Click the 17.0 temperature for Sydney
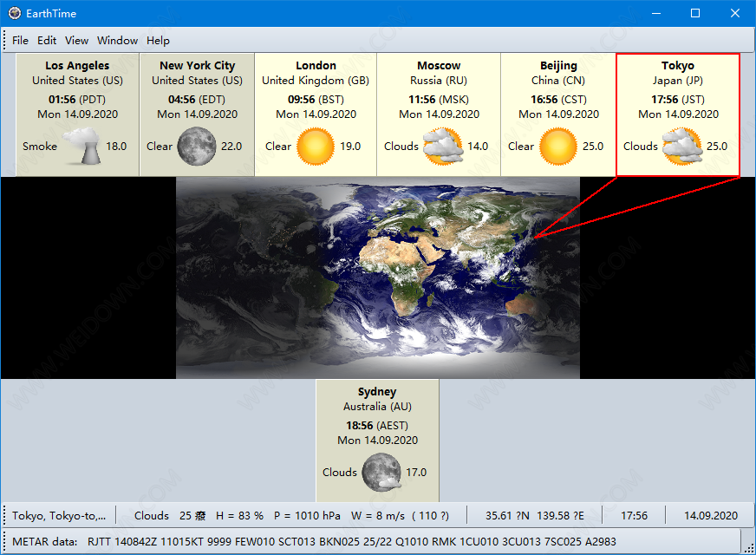 pos(416,472)
